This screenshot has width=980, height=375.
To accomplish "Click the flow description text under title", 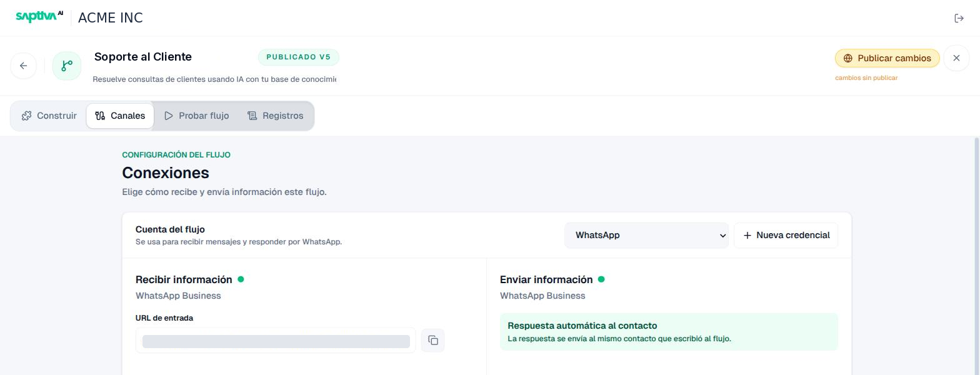I will [x=214, y=79].
